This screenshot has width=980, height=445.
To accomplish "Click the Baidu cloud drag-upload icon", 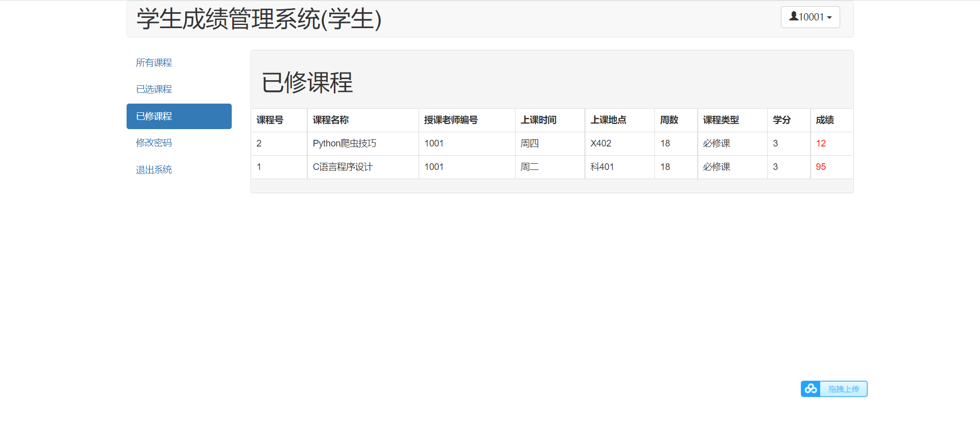I will coord(811,389).
